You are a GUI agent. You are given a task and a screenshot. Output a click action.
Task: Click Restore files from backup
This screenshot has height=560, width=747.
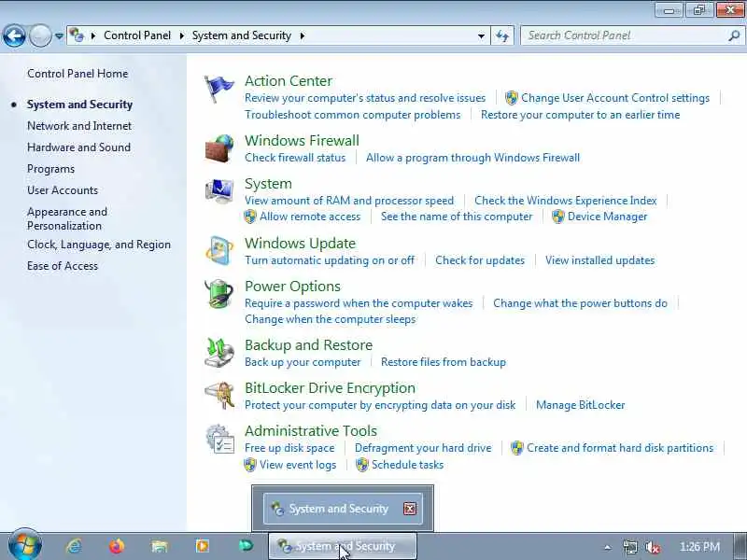tap(443, 362)
